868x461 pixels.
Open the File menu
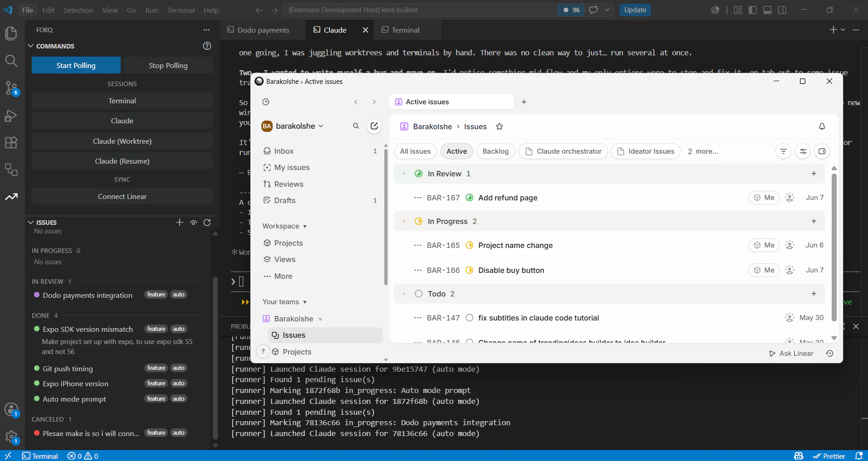point(28,10)
